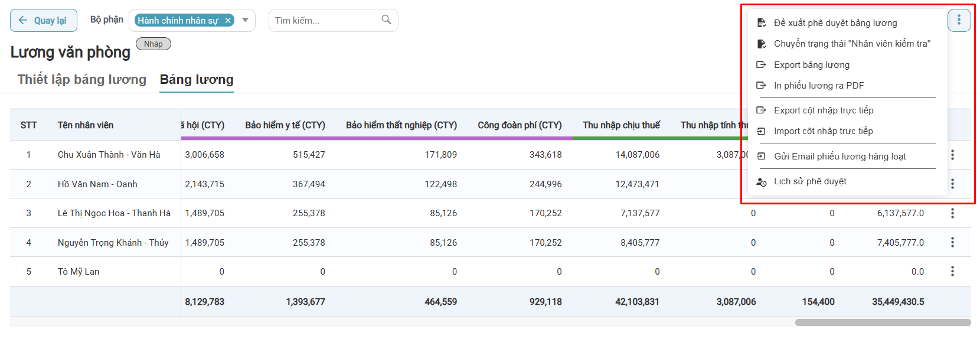The image size is (980, 342).
Task: Choose Đề xuất phê duyệt bảng lương
Action: coord(835,23)
